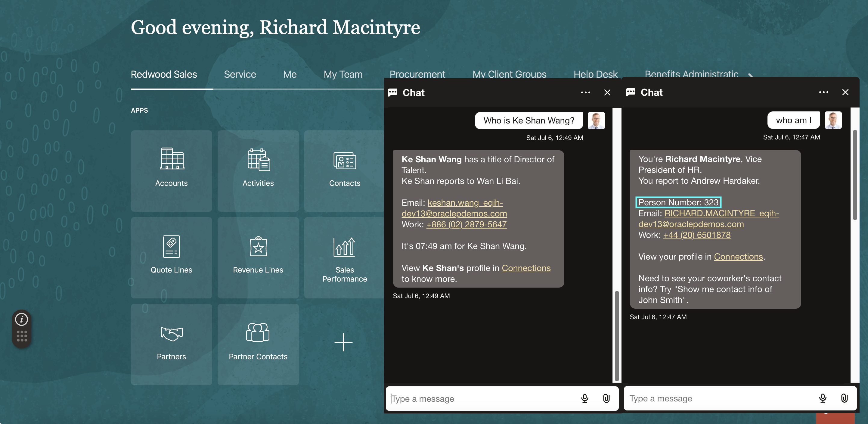Expand more tabs with the right chevron
The height and width of the screenshot is (424, 868).
[751, 75]
